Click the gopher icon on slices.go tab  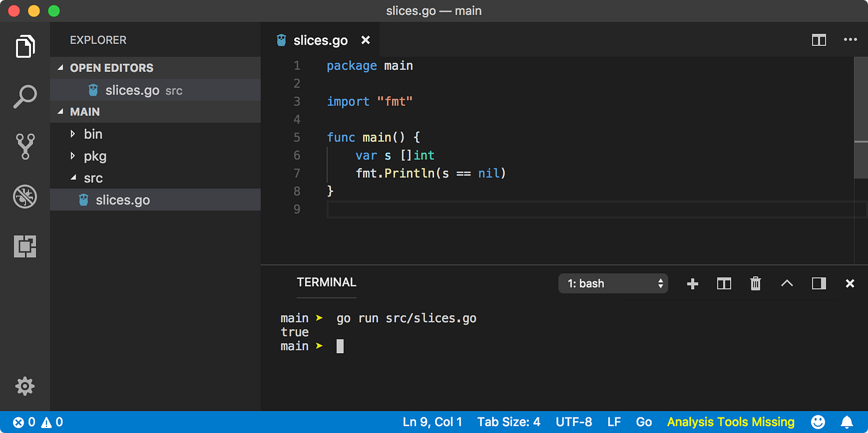click(x=281, y=40)
